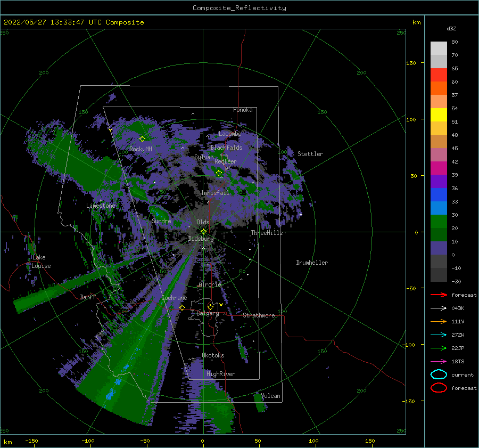Select the yellow diamond marker near RockyMH

click(142, 139)
